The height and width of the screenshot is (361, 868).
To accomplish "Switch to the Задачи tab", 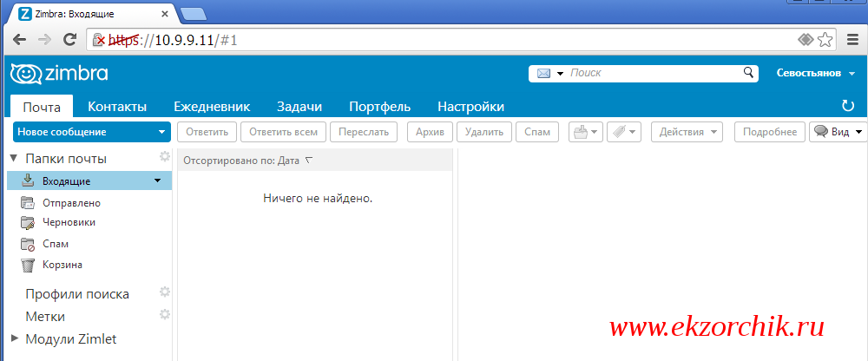I will pos(299,107).
